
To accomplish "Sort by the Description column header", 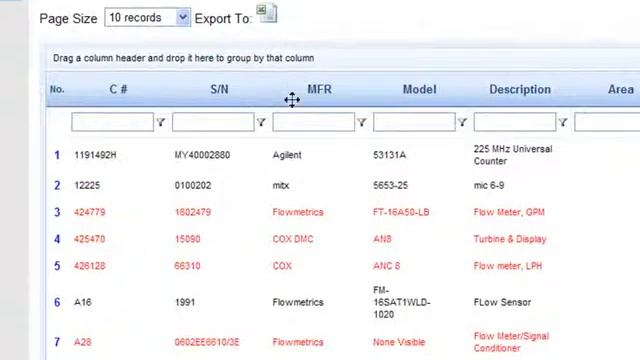I will [520, 89].
